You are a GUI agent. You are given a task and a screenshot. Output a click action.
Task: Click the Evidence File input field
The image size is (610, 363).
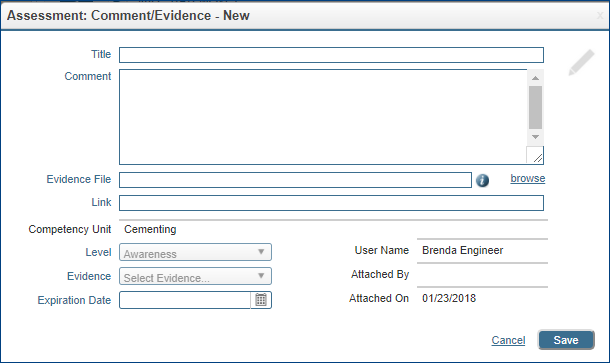pos(295,180)
